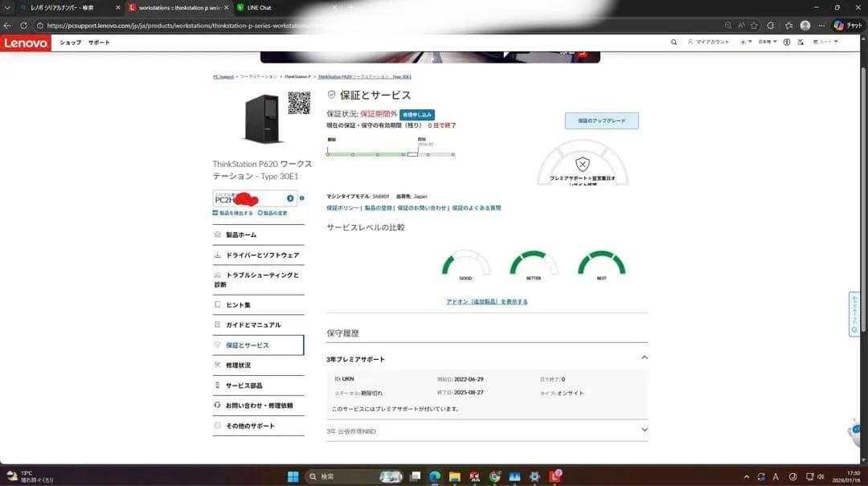Open お問い合わせ・修理依頼 in the sidebar
This screenshot has height=486, width=868.
point(259,406)
